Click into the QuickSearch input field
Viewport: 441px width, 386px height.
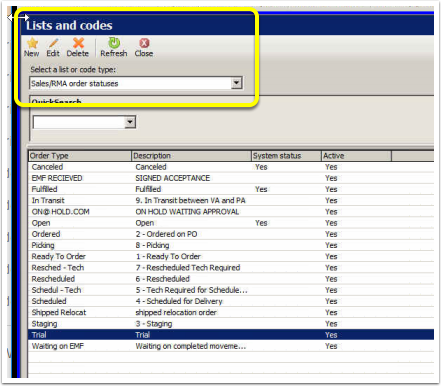pyautogui.click(x=79, y=122)
